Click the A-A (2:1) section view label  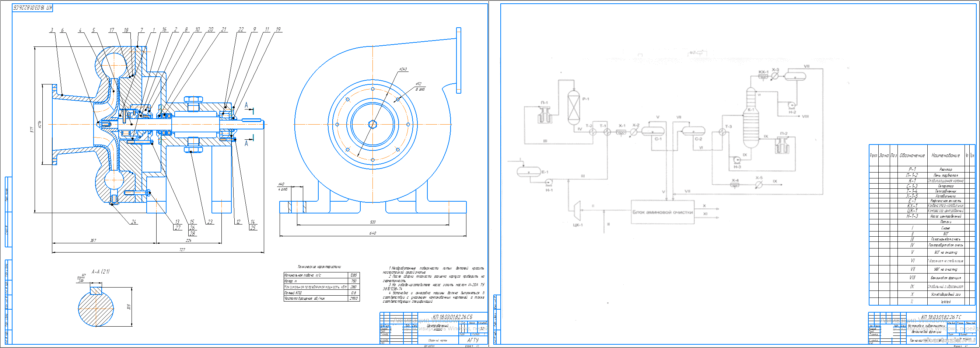click(101, 271)
